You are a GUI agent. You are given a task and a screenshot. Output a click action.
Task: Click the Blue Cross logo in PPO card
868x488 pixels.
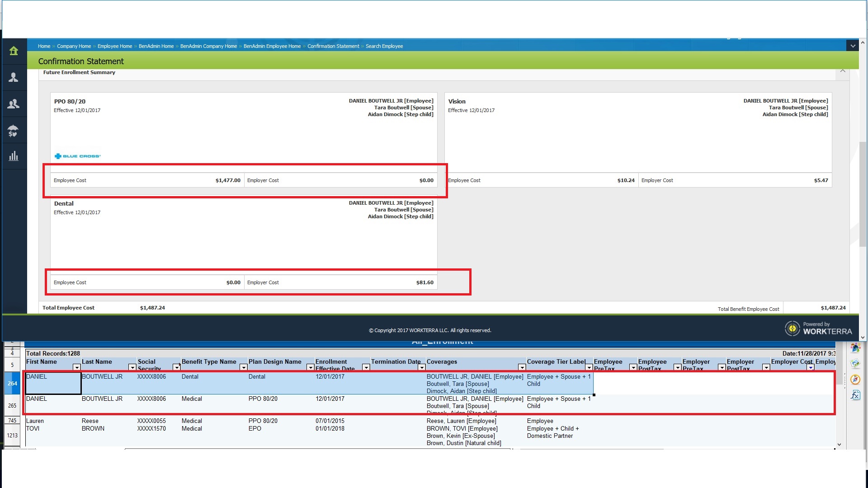[77, 156]
